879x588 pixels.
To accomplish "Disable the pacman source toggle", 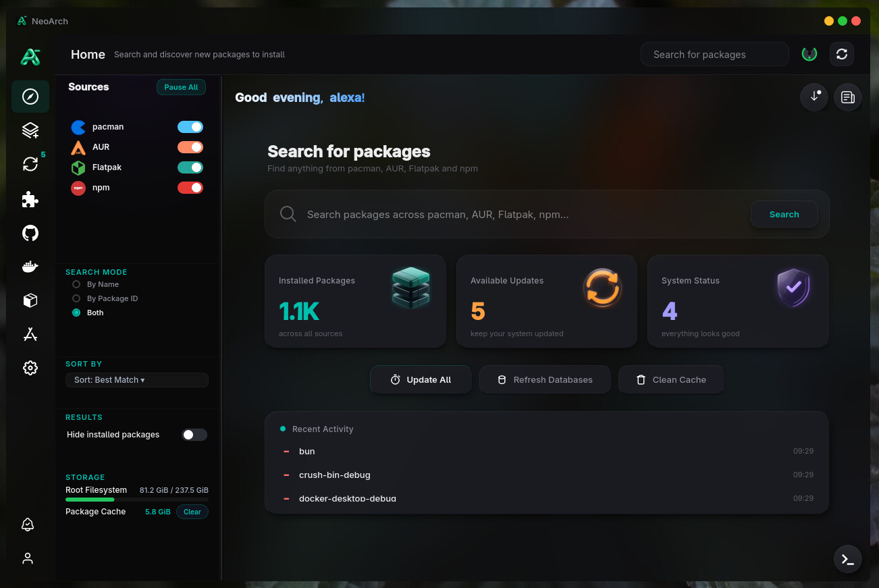I will click(x=190, y=127).
